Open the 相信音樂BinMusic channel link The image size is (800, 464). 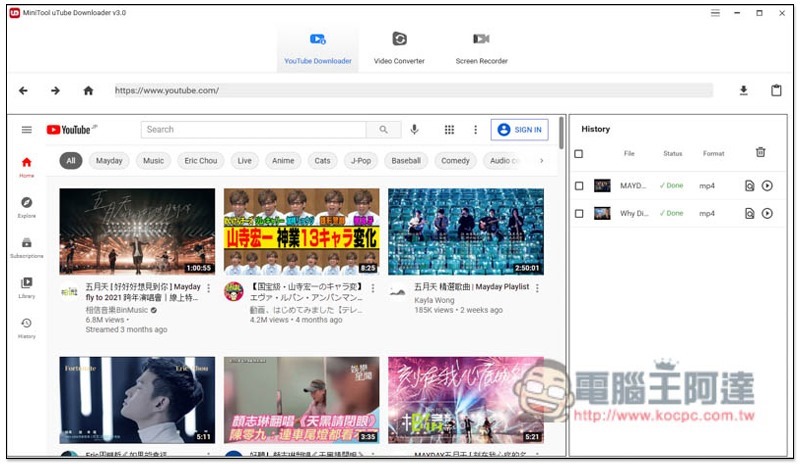[x=117, y=310]
